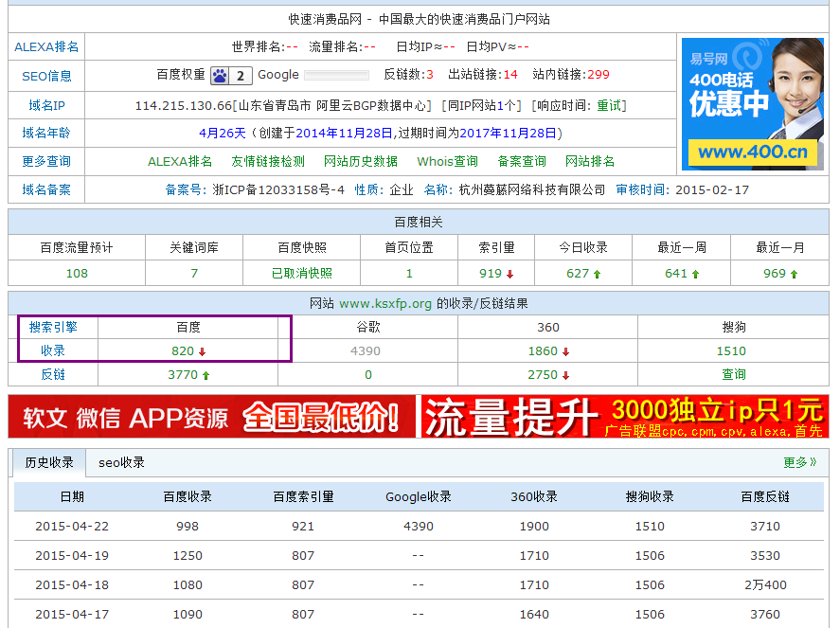Switch to the seo收录 tab
Viewport: 840px width, 628px height.
122,462
